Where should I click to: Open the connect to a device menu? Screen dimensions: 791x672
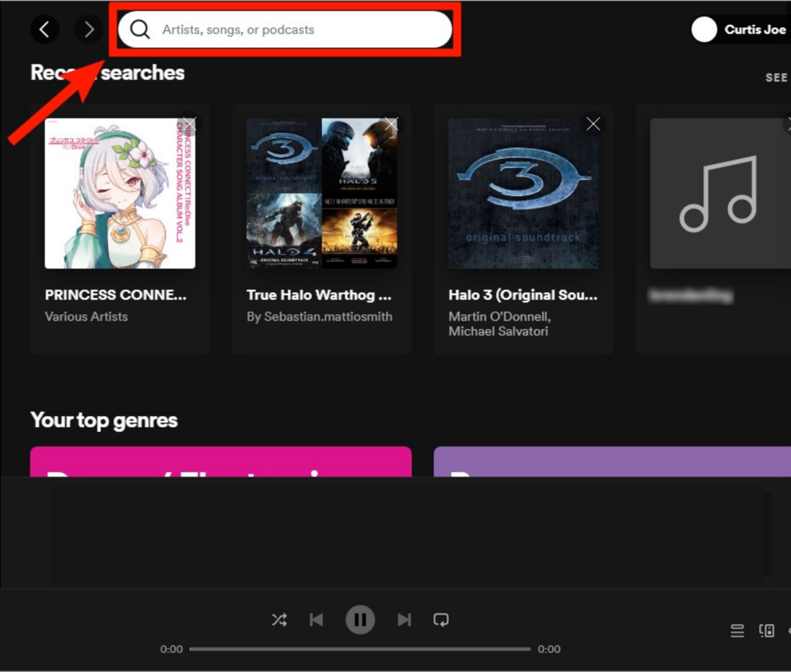tap(767, 631)
